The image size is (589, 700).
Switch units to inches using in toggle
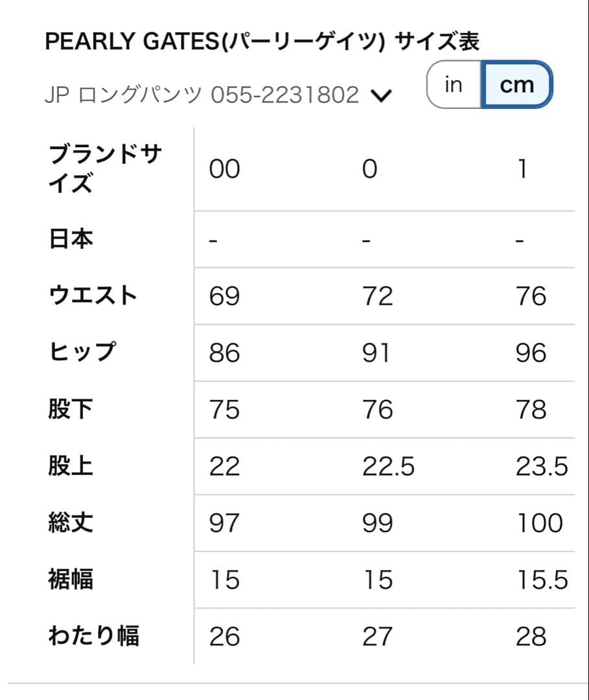click(x=454, y=84)
